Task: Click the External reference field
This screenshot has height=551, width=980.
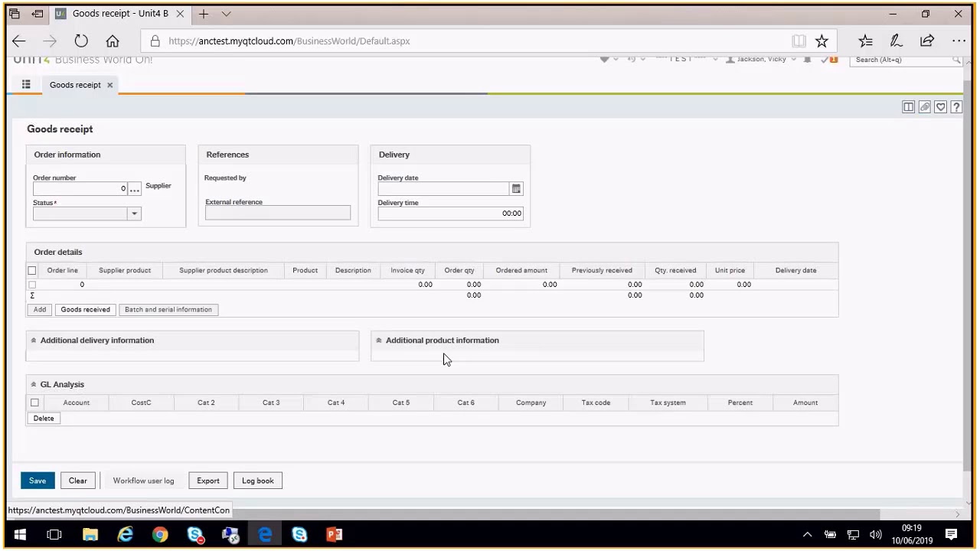Action: [x=278, y=214]
